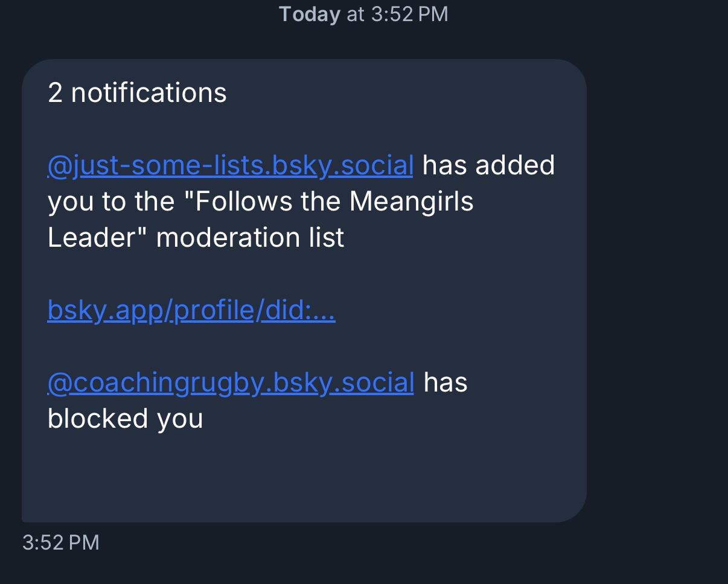
Task: Click "you to the" text in the message
Action: [x=111, y=202]
